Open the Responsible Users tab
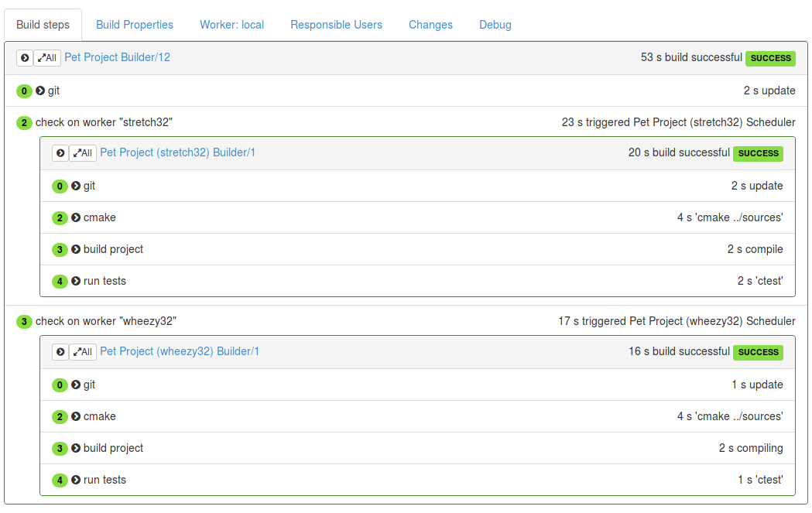 coord(336,25)
